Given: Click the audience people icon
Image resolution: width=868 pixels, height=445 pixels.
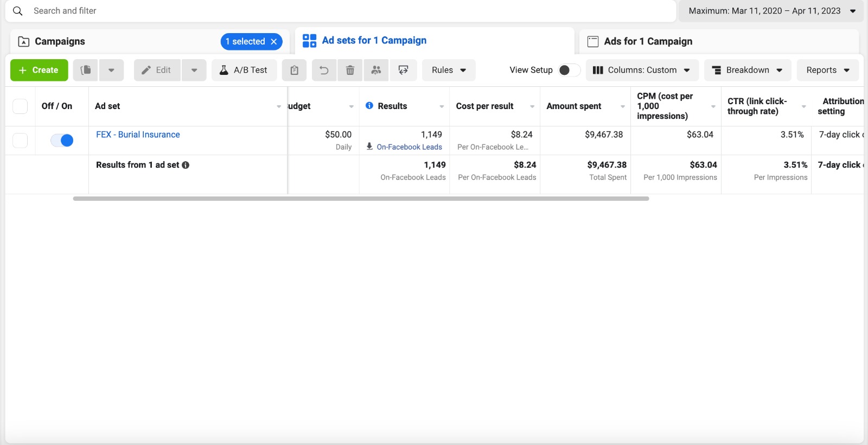Looking at the screenshot, I should [376, 70].
